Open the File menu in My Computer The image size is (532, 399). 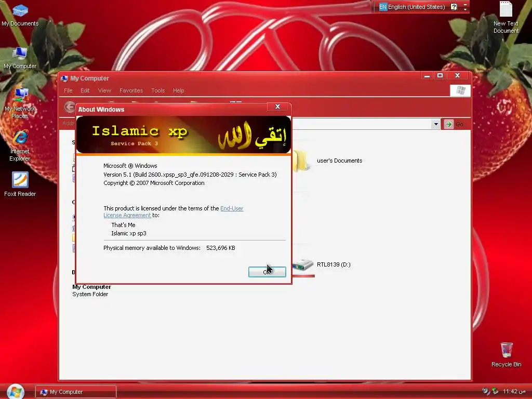point(68,90)
